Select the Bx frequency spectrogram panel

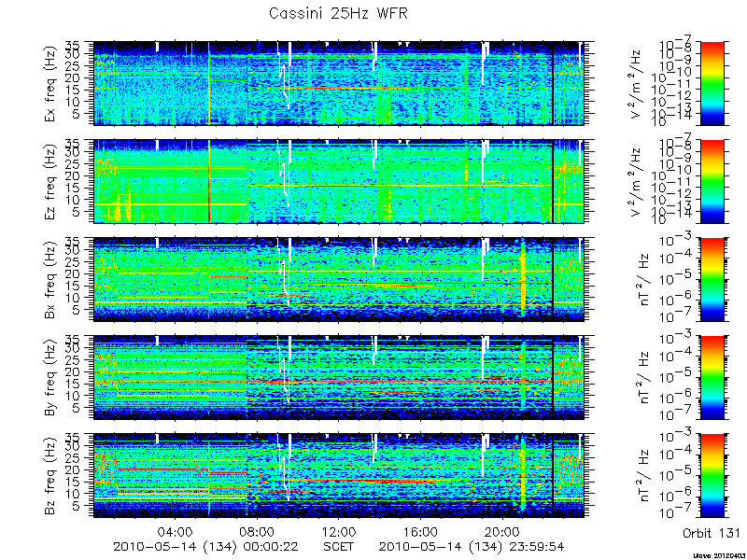click(339, 279)
